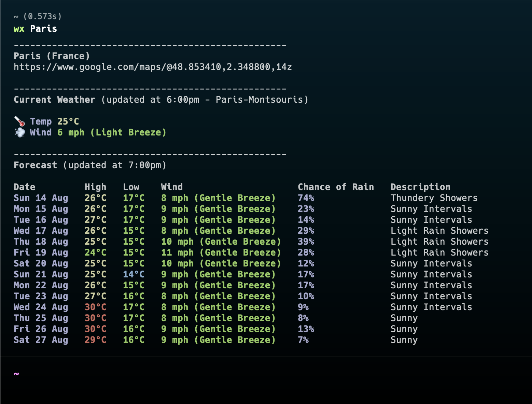Image resolution: width=532 pixels, height=404 pixels.
Task: Click the 'Forecast (updated at 7:00pm)' heading
Action: (x=90, y=165)
